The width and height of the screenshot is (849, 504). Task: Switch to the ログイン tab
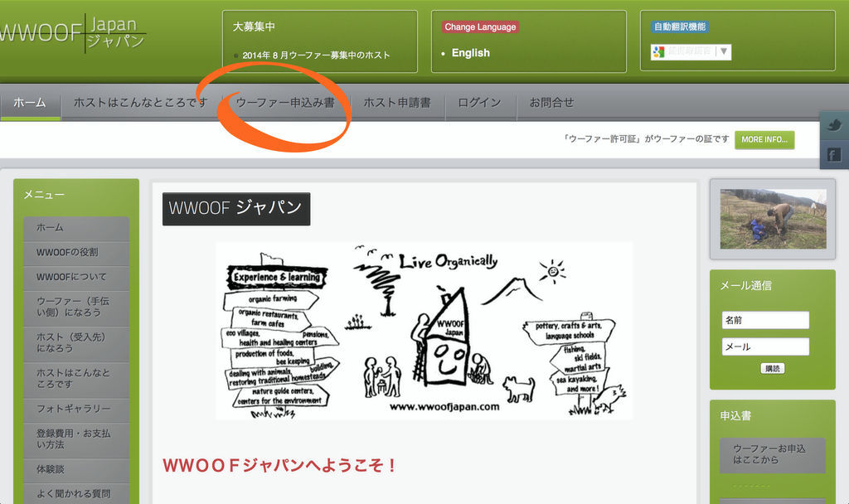[479, 103]
